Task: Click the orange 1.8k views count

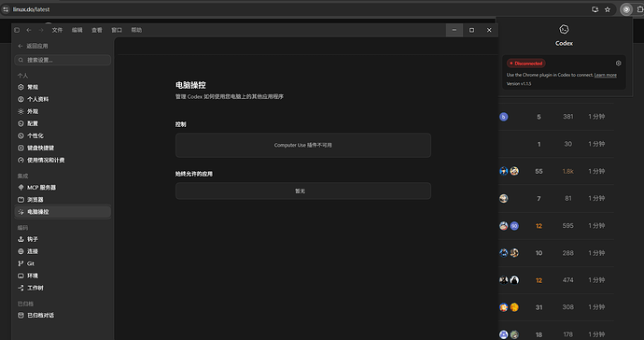Action: click(568, 171)
